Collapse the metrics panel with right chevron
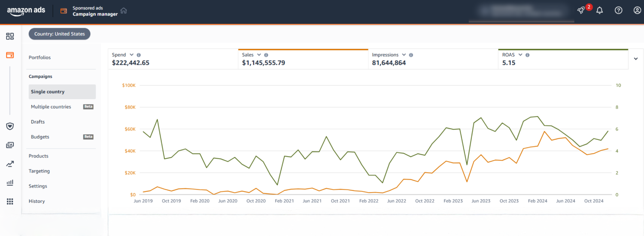This screenshot has height=236, width=644. [636, 59]
